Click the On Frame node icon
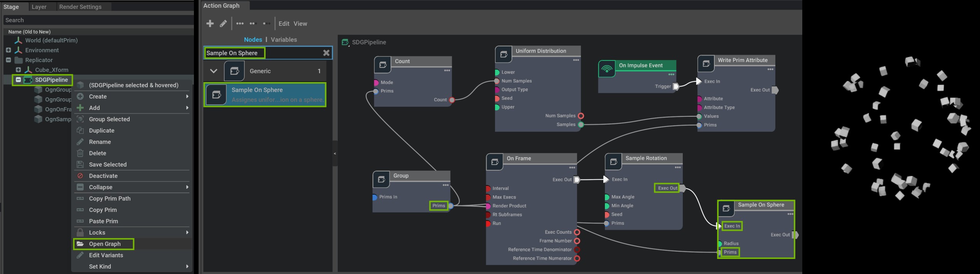 coord(495,162)
